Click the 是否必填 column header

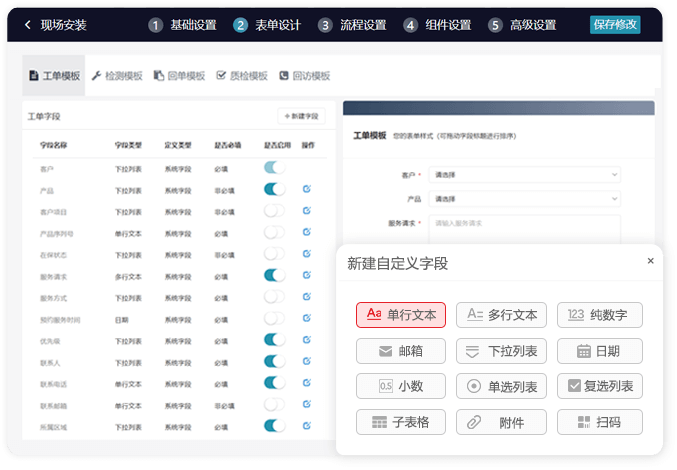point(228,145)
